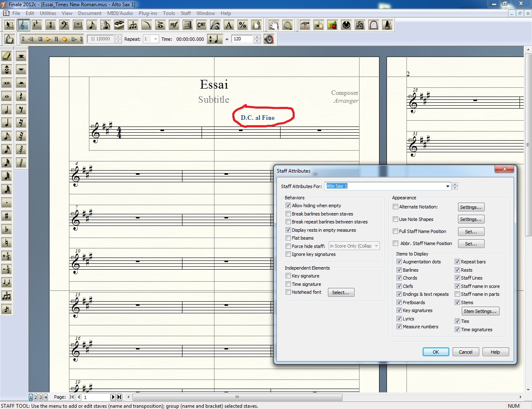The image size is (532, 409).
Task: Click the tempo value field
Action: (242, 39)
